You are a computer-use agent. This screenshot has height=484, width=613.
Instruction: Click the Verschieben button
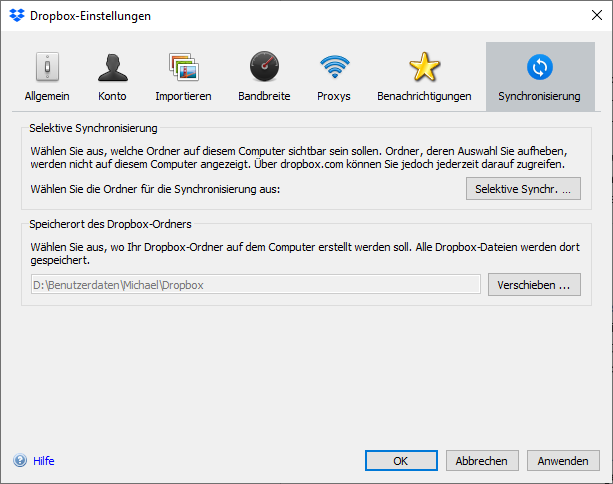534,285
